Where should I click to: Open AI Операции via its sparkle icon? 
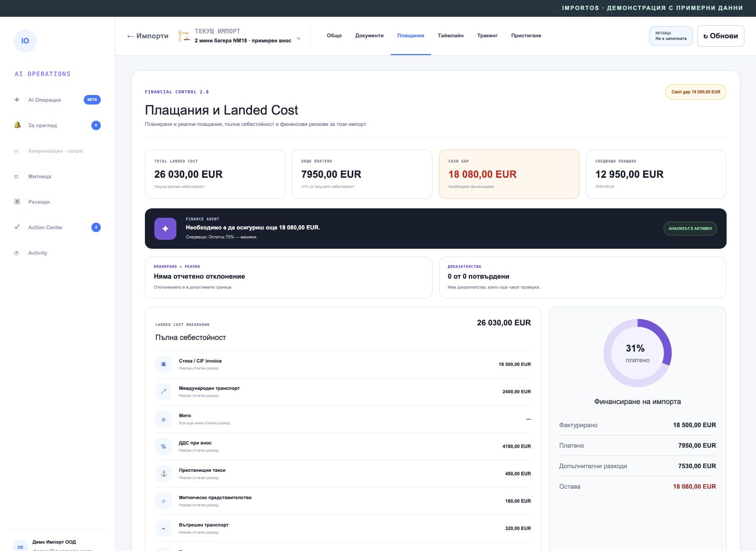pos(17,100)
